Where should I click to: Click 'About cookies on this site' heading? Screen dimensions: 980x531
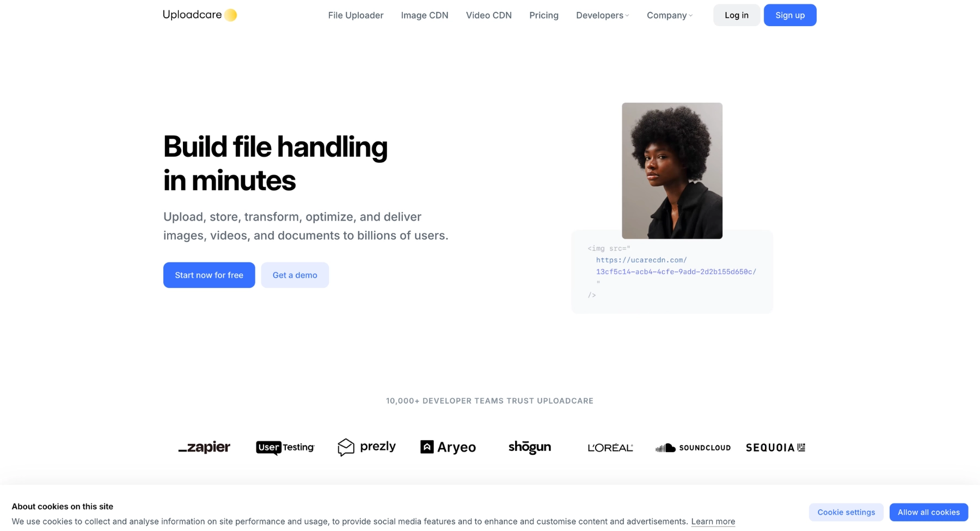(63, 506)
